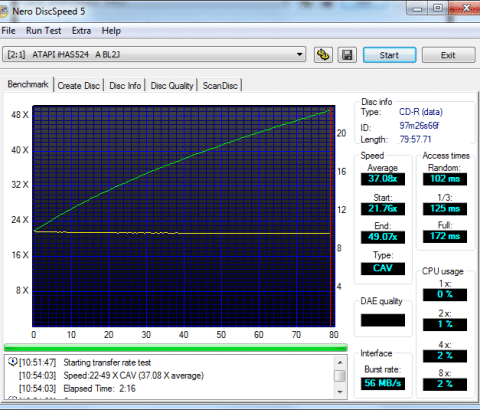Switch to the Create Disc tab
The image size is (480, 410).
79,86
